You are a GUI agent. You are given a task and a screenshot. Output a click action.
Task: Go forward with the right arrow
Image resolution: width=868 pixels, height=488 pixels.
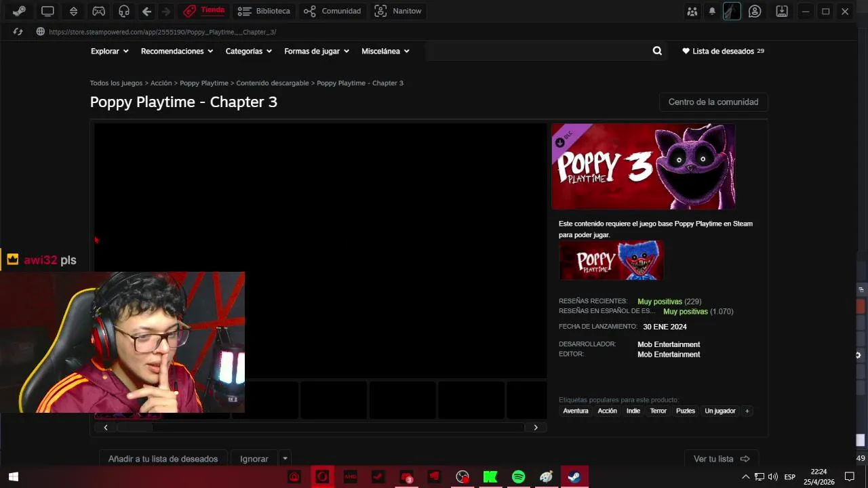point(166,11)
